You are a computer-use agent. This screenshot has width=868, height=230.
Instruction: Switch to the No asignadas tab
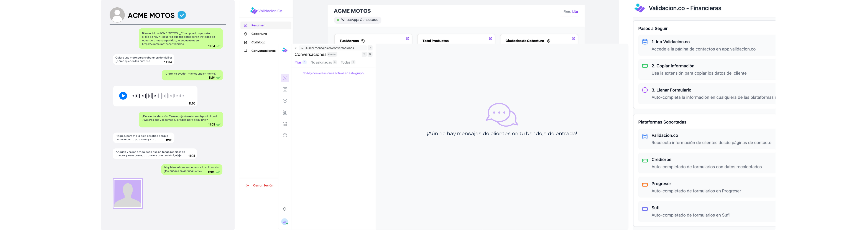coord(324,62)
